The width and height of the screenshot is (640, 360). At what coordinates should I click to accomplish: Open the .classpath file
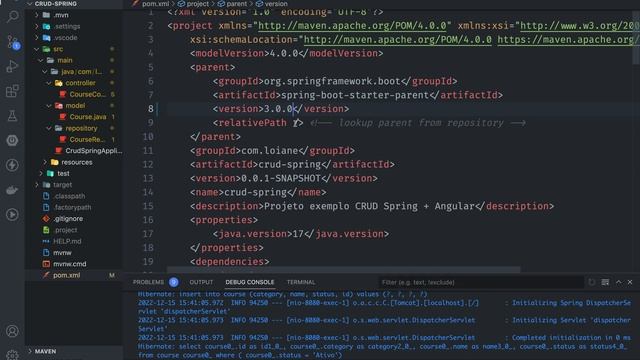(69, 196)
